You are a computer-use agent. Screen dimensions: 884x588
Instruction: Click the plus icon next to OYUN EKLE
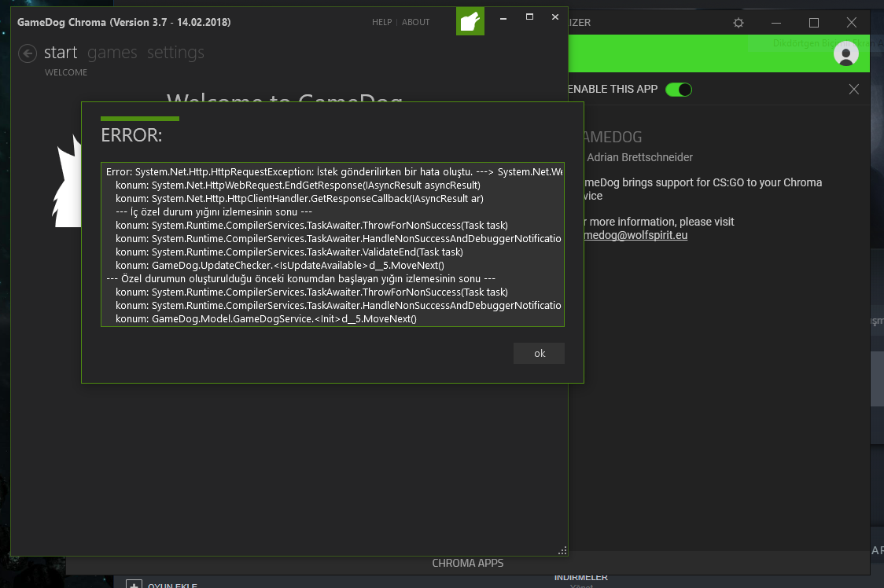click(134, 584)
